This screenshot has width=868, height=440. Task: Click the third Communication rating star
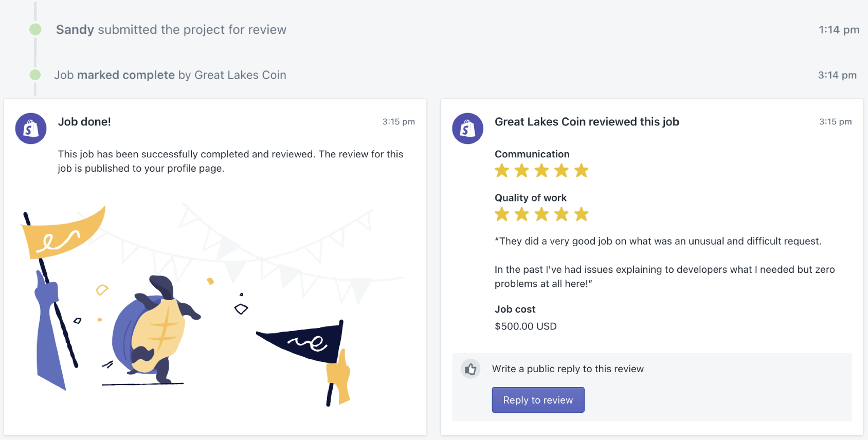coord(541,171)
